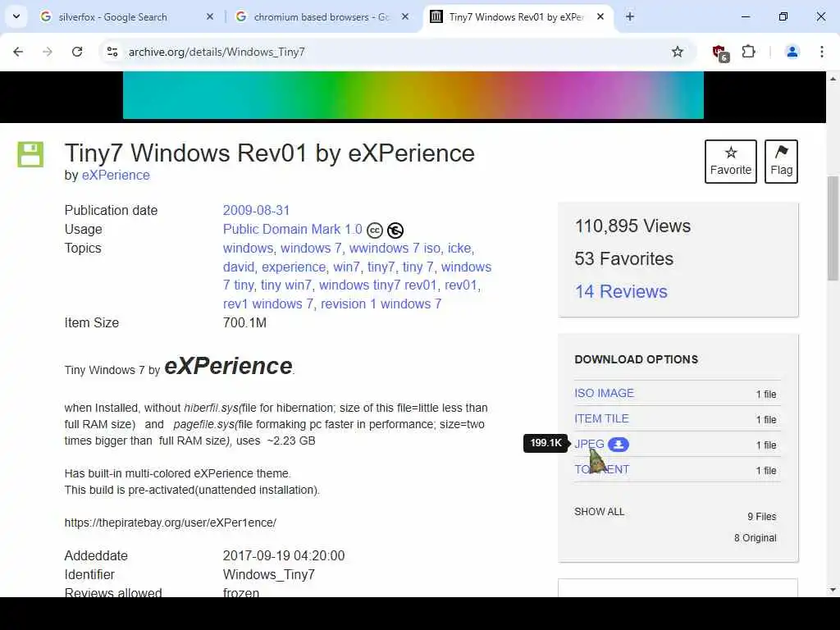This screenshot has height=630, width=840.
Task: Click the rainbow gradient banner image
Action: pos(413,95)
